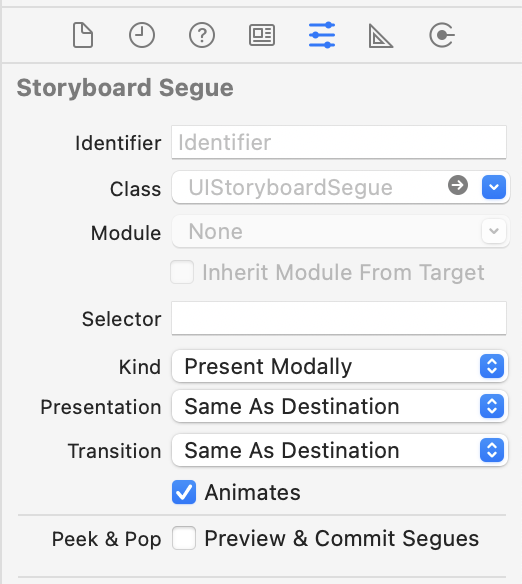
Task: Open the Kind popup menu
Action: [x=340, y=366]
